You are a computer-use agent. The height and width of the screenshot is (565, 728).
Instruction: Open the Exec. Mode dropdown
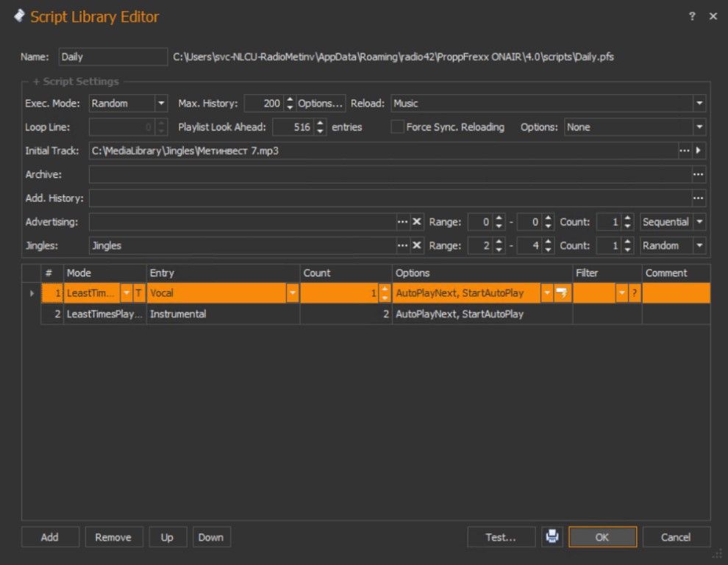[161, 104]
